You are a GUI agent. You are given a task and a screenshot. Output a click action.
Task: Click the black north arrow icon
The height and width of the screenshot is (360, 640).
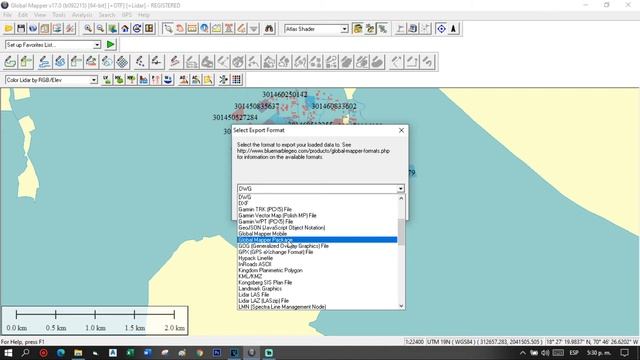453,29
